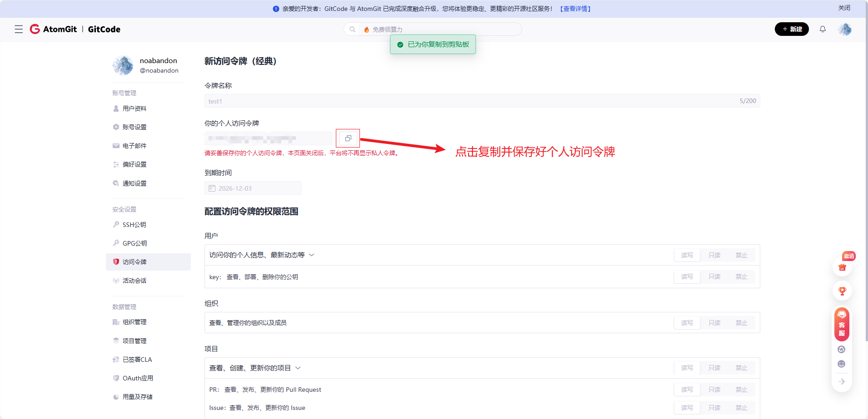
Task: Go to 访问令牌 in the sidebar
Action: [134, 261]
